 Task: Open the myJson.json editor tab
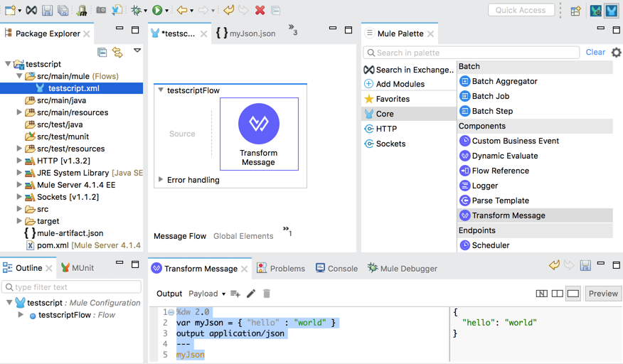click(246, 33)
